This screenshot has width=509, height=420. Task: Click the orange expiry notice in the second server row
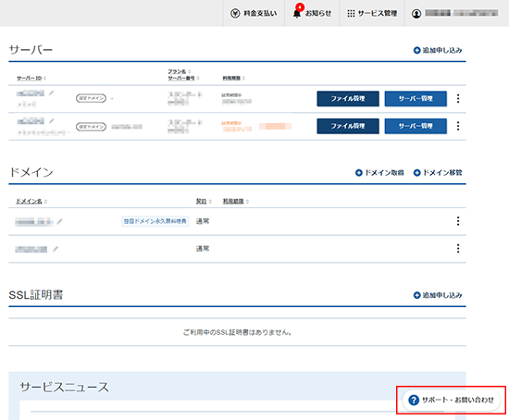[x=256, y=126]
